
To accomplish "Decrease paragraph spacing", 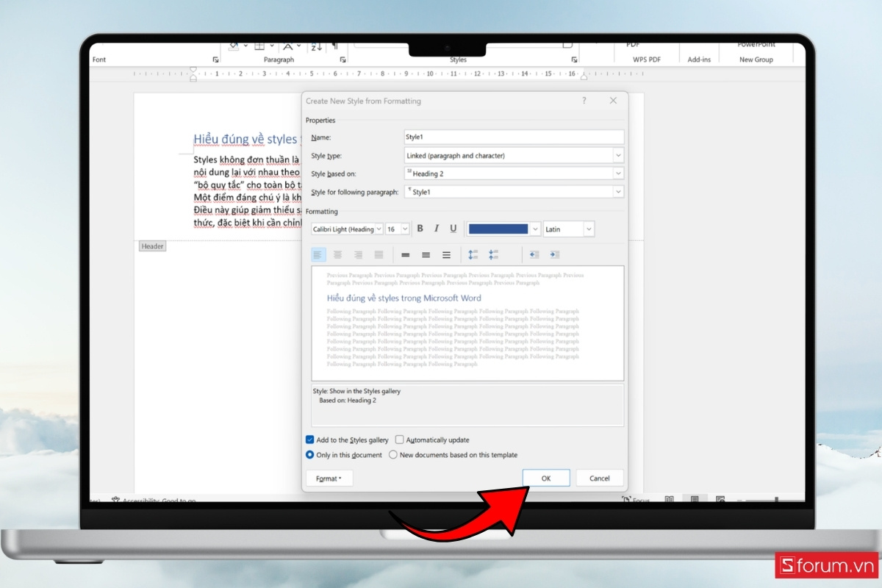I will pyautogui.click(x=493, y=254).
